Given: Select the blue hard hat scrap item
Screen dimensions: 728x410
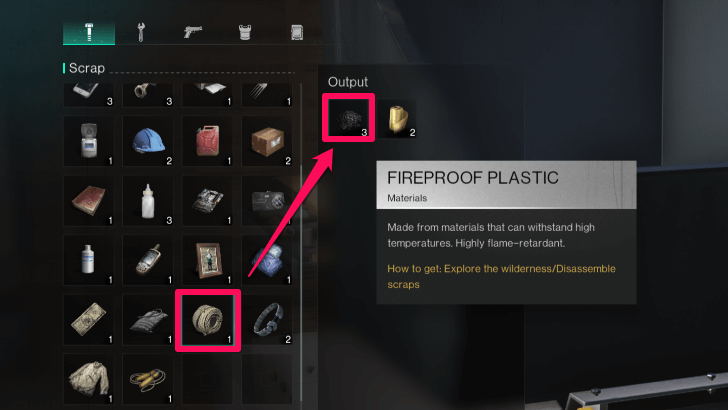Looking at the screenshot, I should click(x=148, y=141).
